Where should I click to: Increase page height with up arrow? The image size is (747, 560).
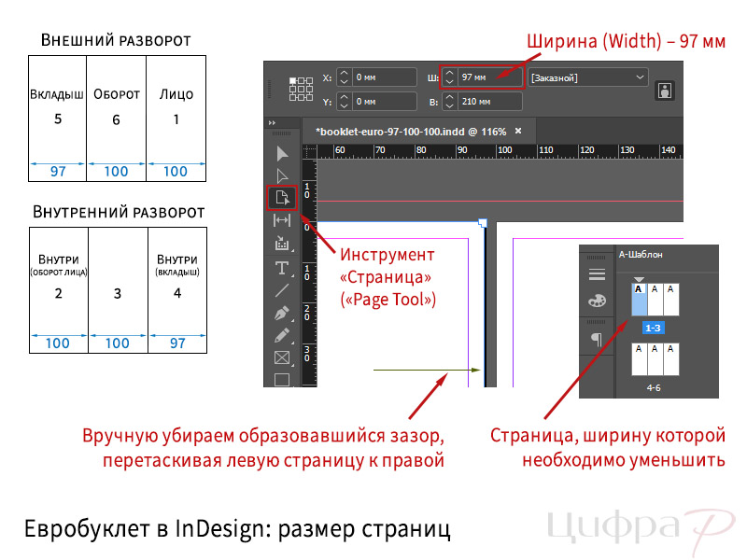coord(449,98)
